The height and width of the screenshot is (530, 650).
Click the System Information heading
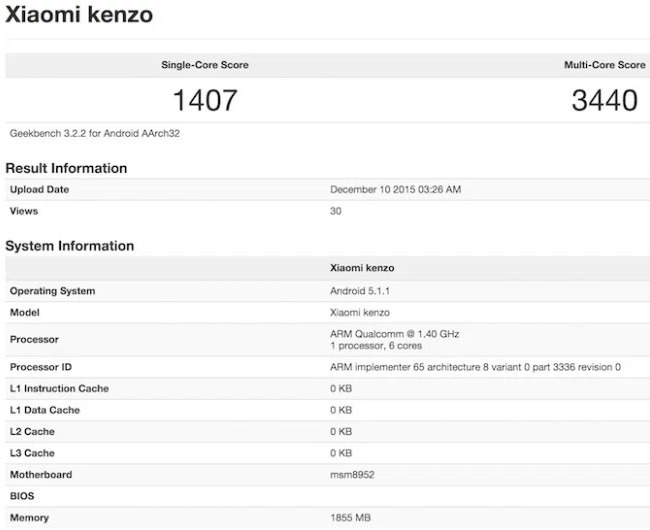70,246
